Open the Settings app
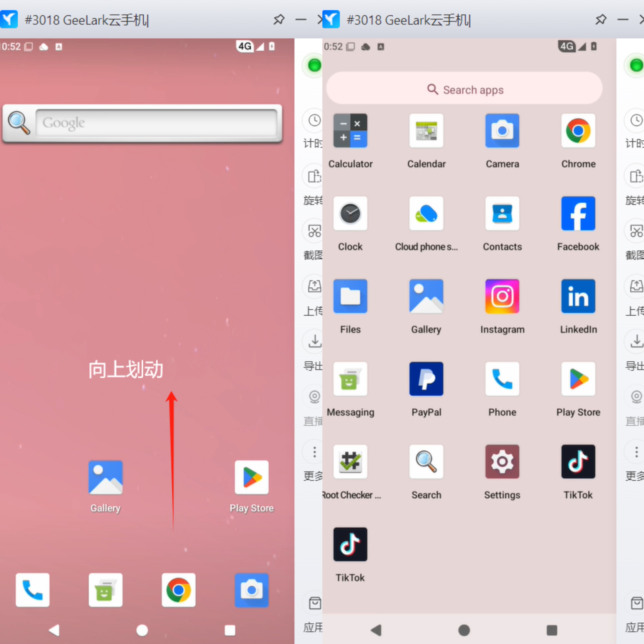This screenshot has height=644, width=644. (502, 461)
